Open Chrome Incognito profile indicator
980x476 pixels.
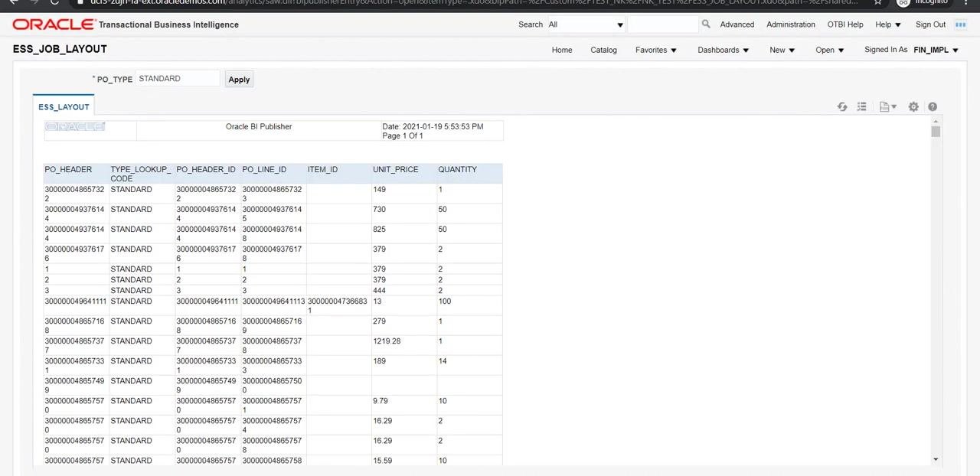922,2
